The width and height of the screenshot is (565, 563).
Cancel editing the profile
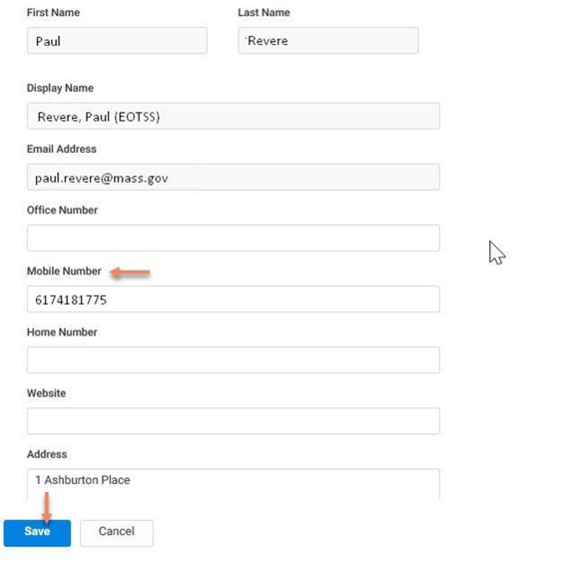(x=117, y=533)
